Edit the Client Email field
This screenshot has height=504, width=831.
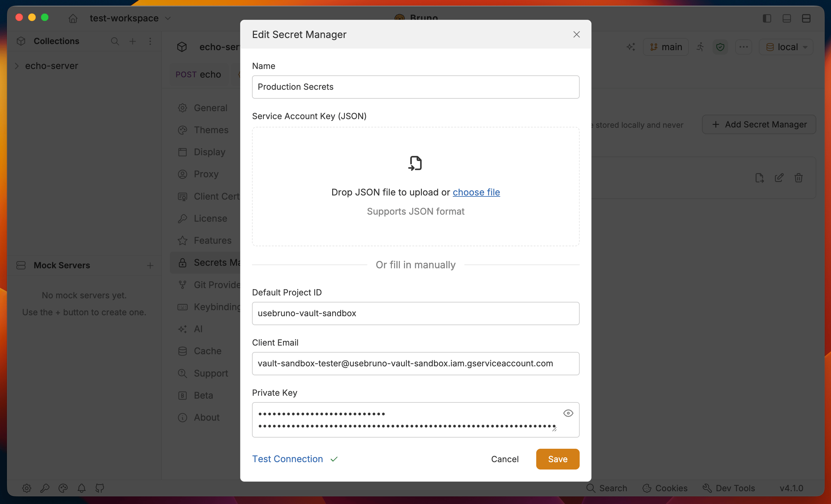coord(415,364)
